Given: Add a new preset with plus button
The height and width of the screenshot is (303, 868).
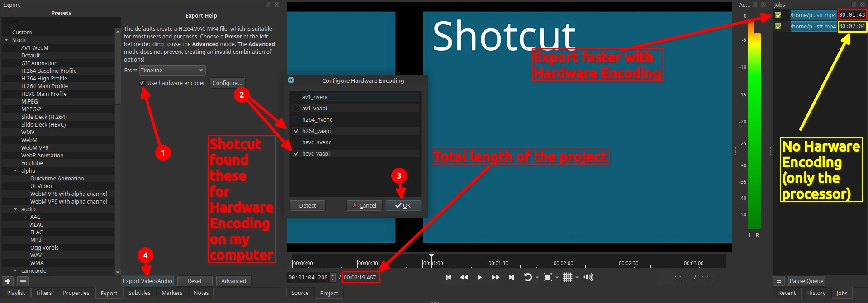Looking at the screenshot, I should click(8, 281).
